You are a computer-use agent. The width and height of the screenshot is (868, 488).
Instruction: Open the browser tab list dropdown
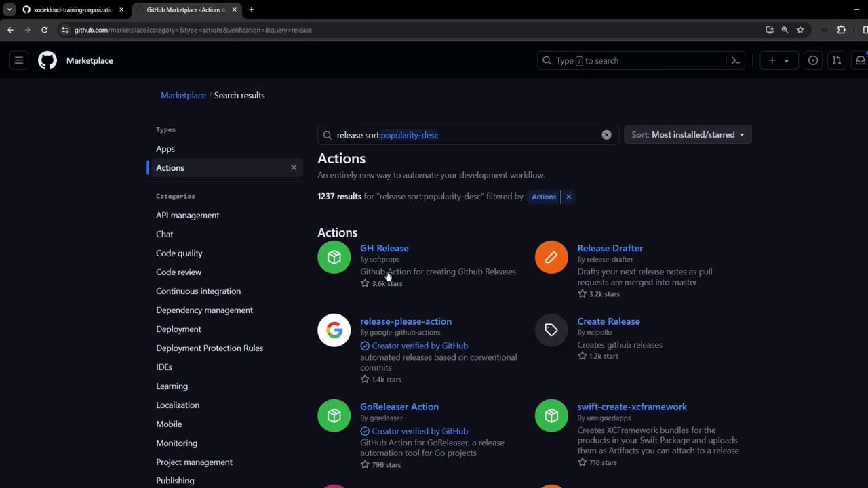(x=9, y=9)
